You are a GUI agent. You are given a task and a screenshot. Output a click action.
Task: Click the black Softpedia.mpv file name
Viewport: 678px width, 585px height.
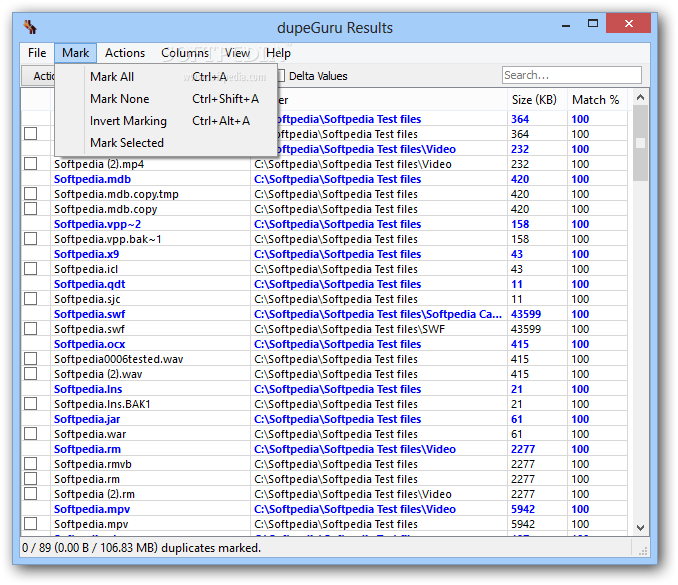click(91, 524)
